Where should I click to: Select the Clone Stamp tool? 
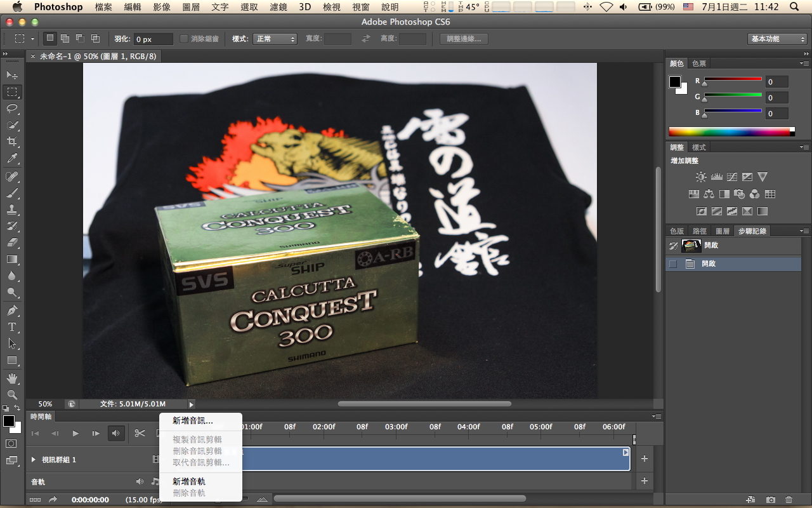point(12,209)
